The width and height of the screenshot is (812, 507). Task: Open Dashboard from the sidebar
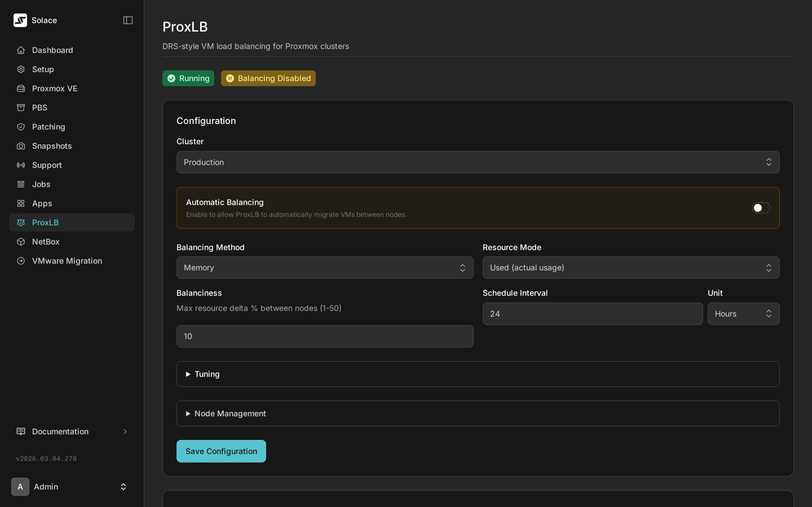[52, 50]
